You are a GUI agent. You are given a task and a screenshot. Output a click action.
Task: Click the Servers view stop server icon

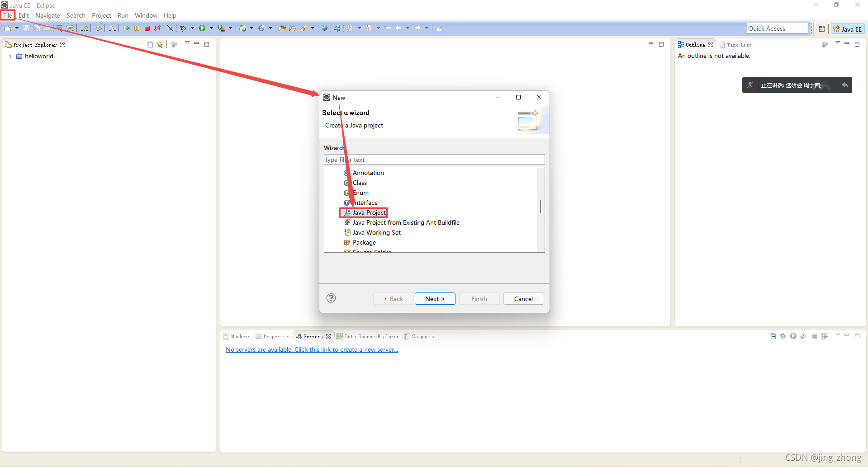[x=814, y=336]
